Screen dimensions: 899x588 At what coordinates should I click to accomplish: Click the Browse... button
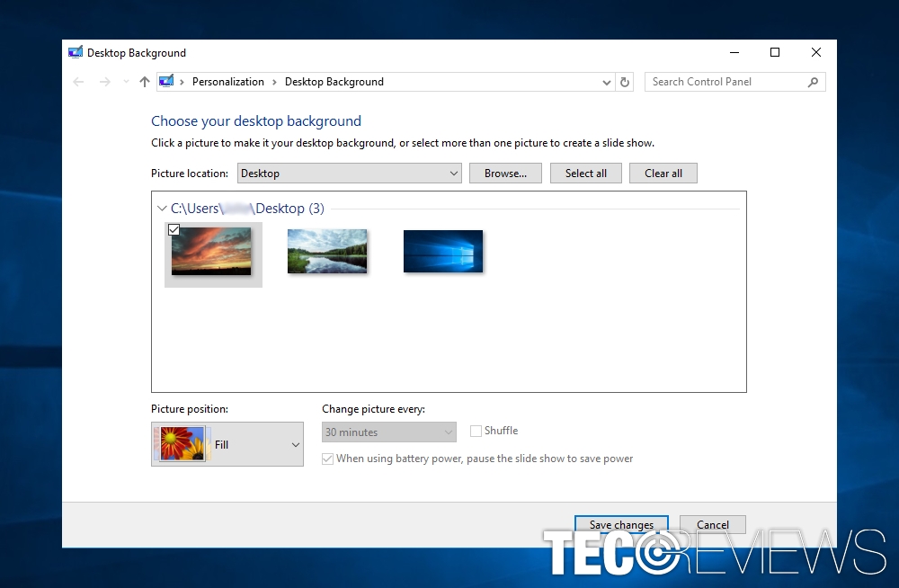(505, 174)
